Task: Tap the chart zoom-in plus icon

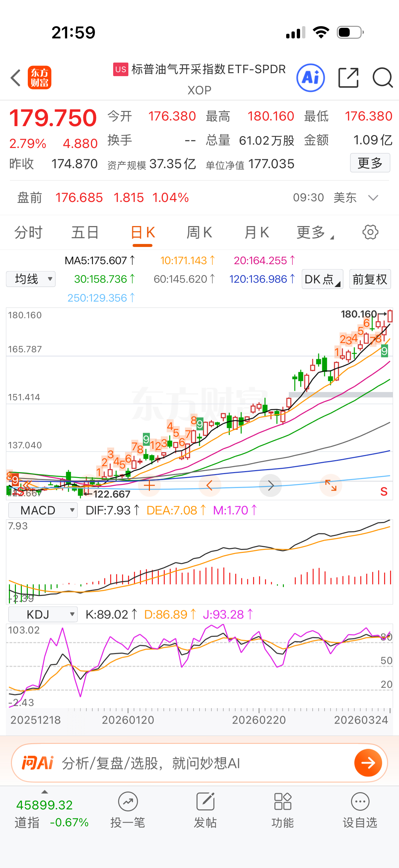Action: tap(149, 485)
